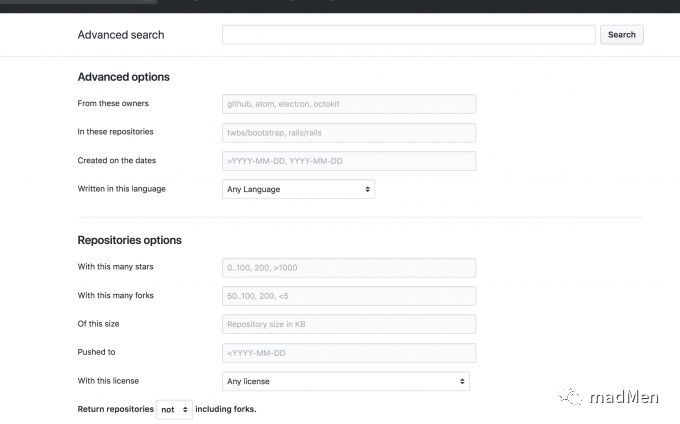Click the 'Written in this language' label

coord(121,189)
